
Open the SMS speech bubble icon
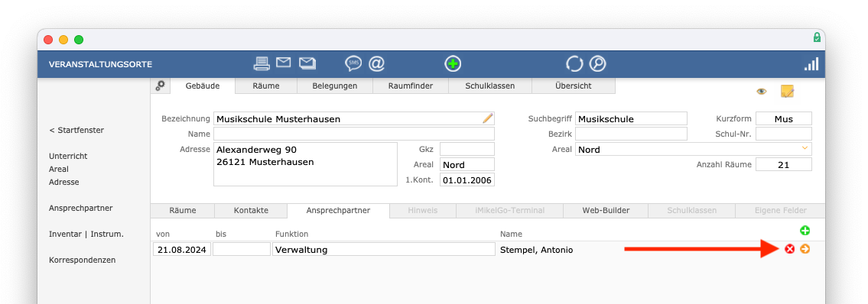click(x=353, y=64)
